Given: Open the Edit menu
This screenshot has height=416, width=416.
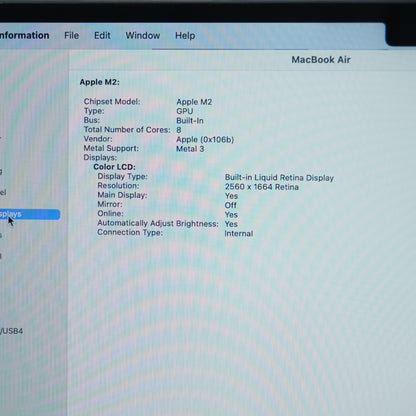Looking at the screenshot, I should pos(102,35).
